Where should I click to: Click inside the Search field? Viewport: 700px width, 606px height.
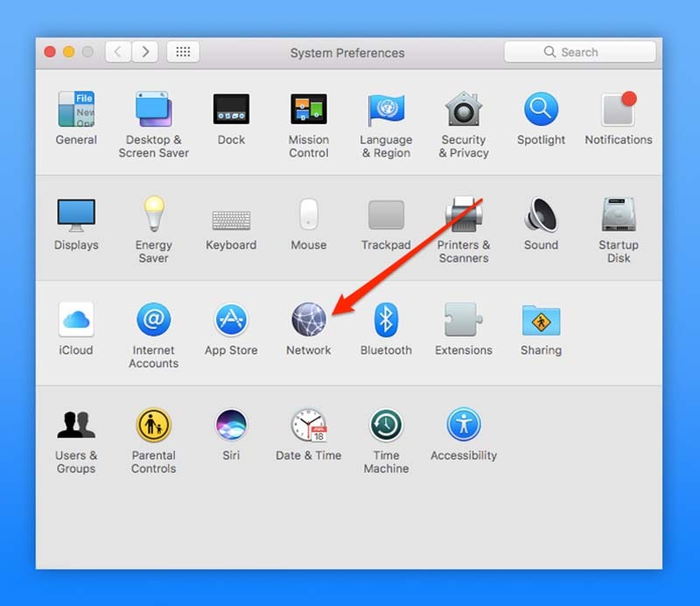click(x=580, y=52)
